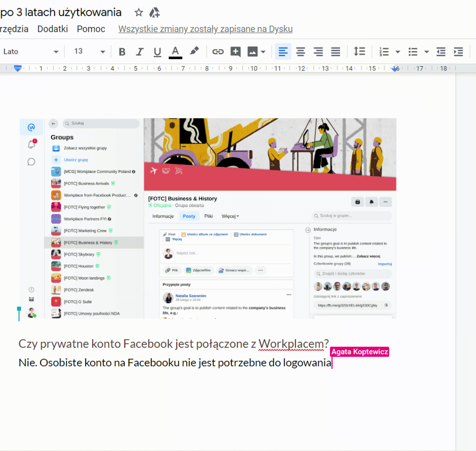Click the left indent marker on ruler
The width and height of the screenshot is (476, 451).
coord(18,68)
